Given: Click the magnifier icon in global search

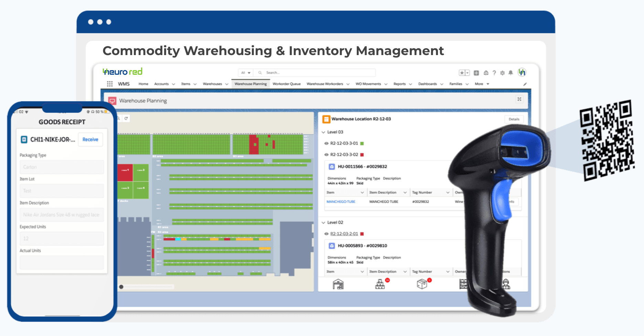Looking at the screenshot, I should [x=260, y=73].
